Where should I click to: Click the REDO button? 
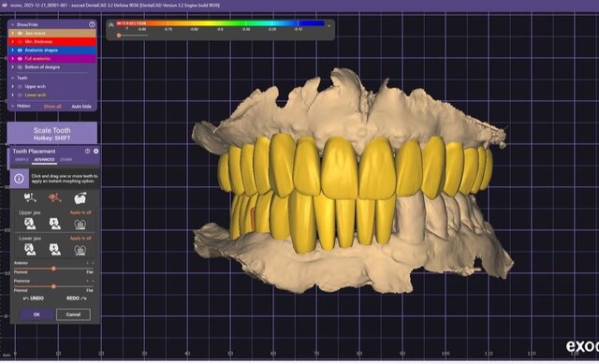tap(77, 298)
